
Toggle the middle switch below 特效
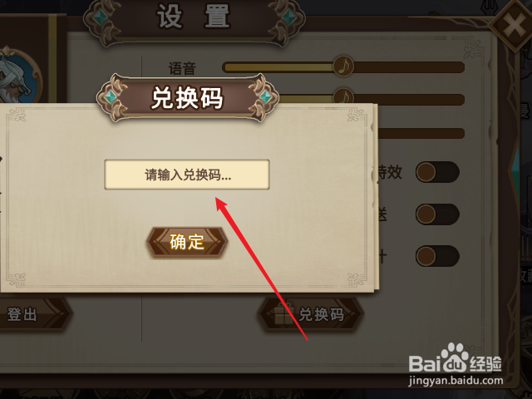click(438, 214)
